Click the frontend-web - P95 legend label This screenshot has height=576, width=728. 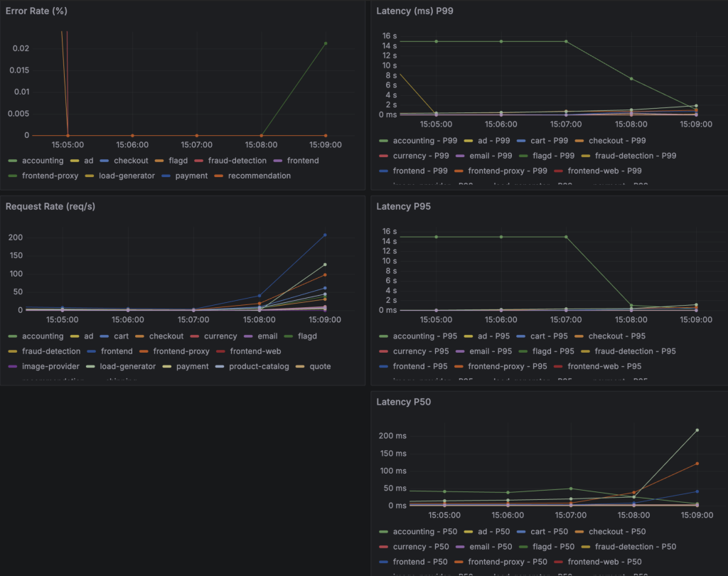pos(604,366)
